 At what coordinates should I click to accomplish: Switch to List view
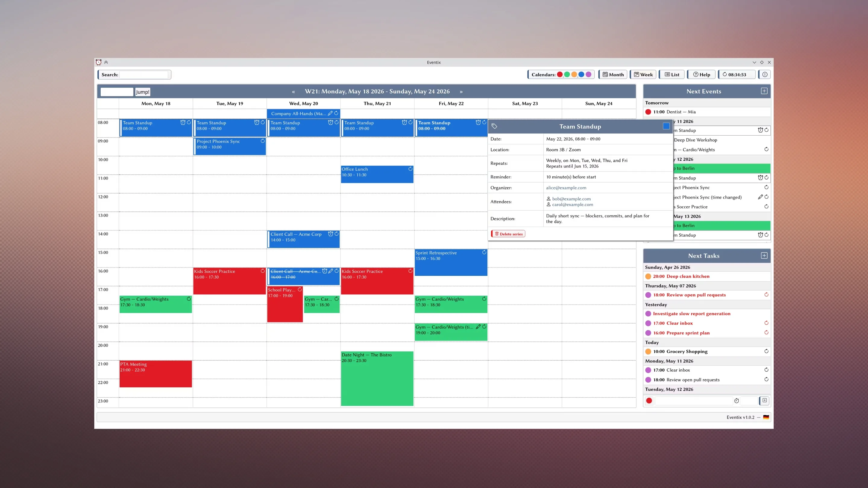tap(671, 74)
